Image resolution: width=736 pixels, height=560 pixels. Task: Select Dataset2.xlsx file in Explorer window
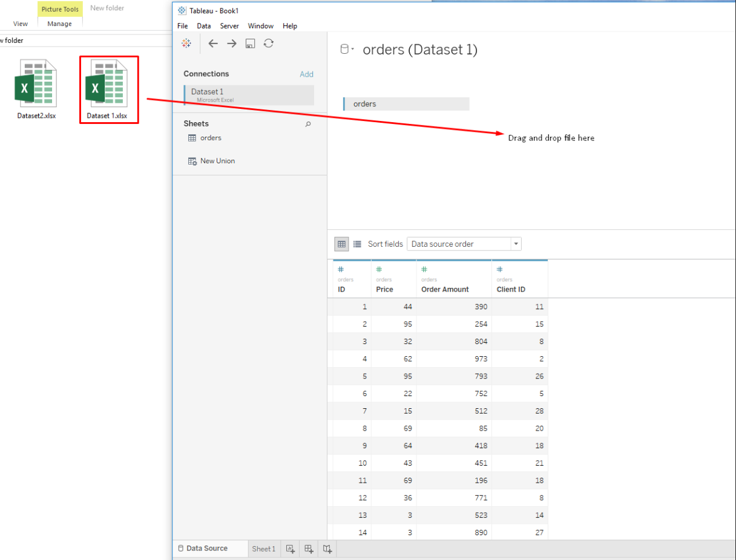[36, 90]
